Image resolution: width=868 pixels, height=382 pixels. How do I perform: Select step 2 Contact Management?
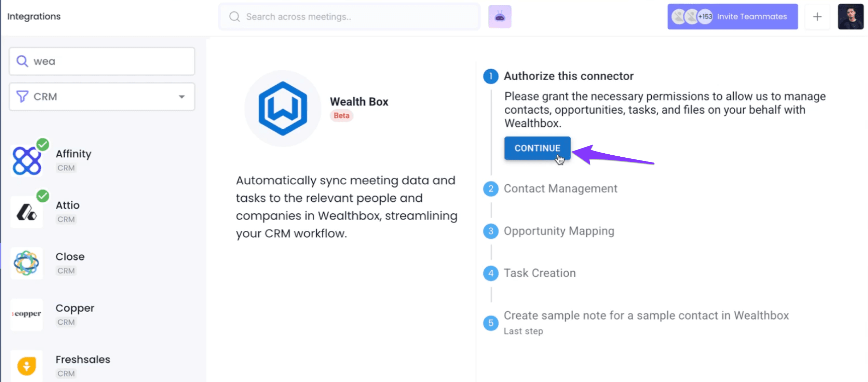coord(550,188)
